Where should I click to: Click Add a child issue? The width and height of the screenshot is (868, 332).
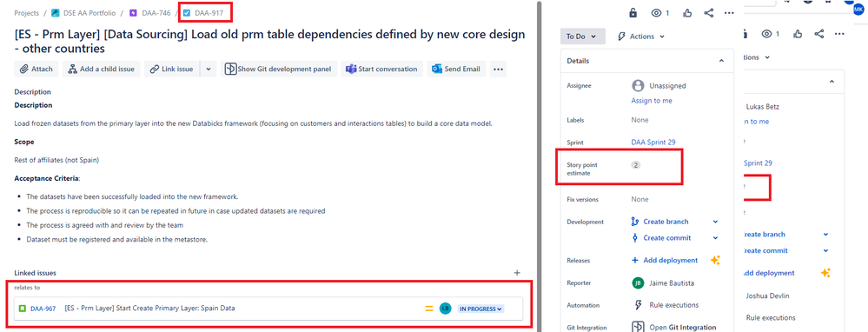(x=101, y=70)
